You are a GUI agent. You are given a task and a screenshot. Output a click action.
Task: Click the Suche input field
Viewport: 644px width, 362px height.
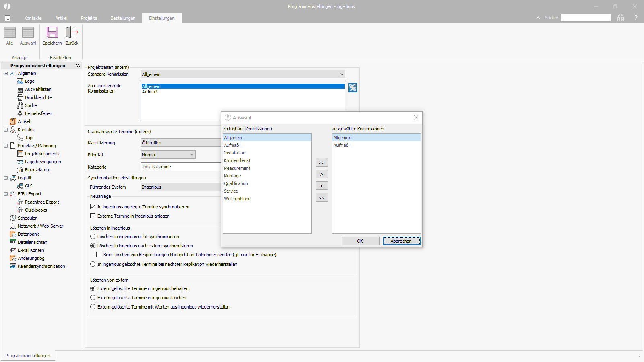click(586, 18)
